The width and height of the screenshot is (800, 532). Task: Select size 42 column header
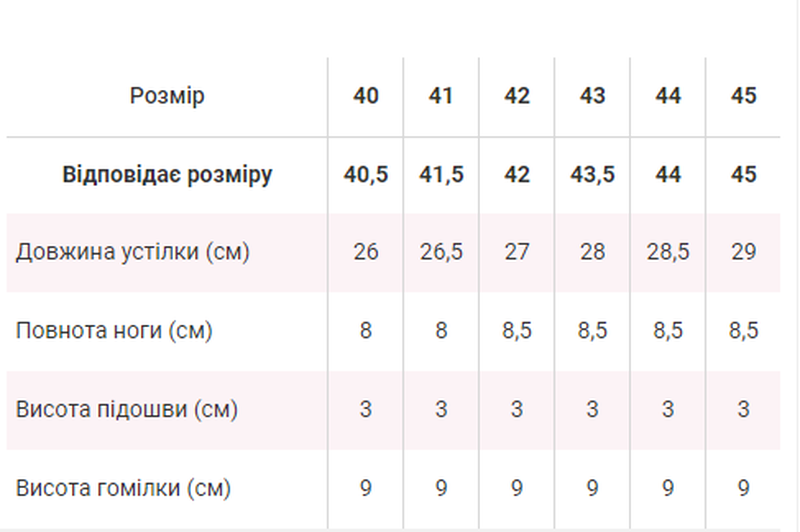[517, 96]
